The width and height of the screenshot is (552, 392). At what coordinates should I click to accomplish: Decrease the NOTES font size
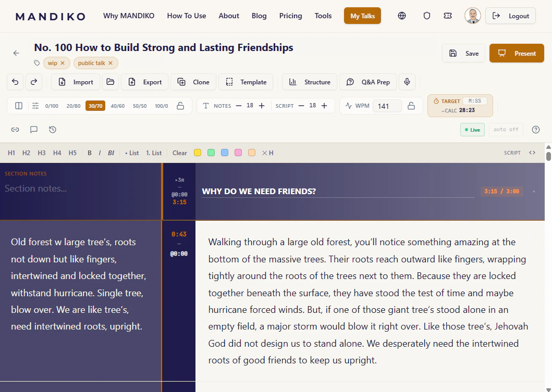point(239,106)
